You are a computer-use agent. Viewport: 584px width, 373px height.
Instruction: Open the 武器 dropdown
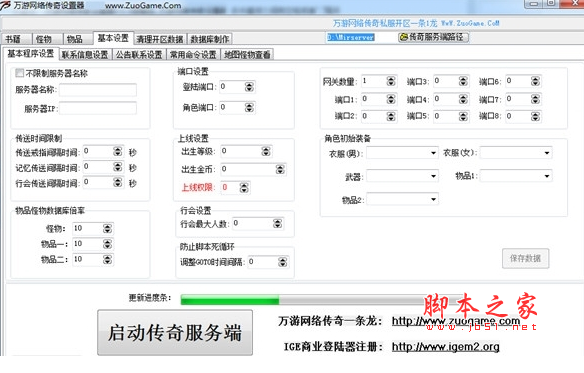click(433, 176)
